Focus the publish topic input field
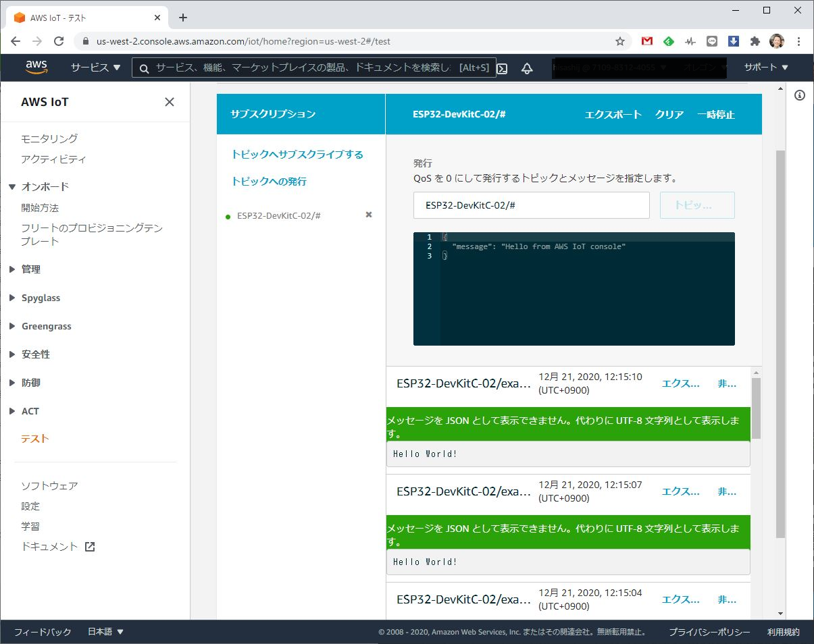The width and height of the screenshot is (814, 644). [532, 205]
